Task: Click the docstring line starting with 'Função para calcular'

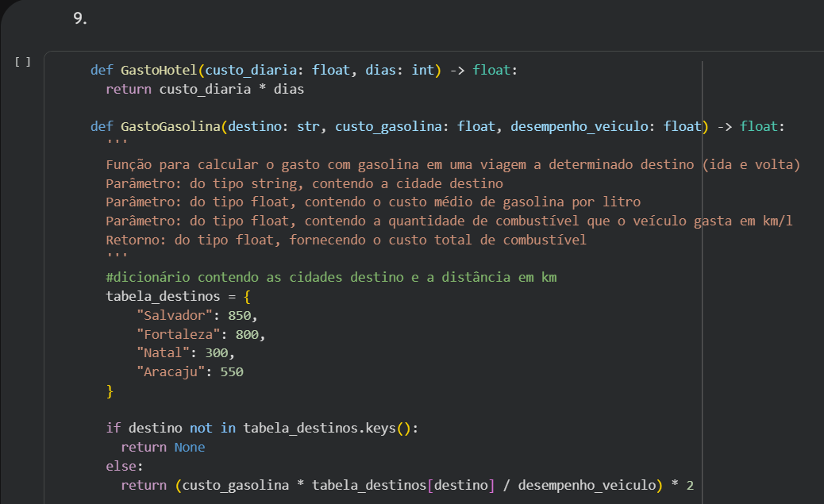Action: (x=453, y=164)
